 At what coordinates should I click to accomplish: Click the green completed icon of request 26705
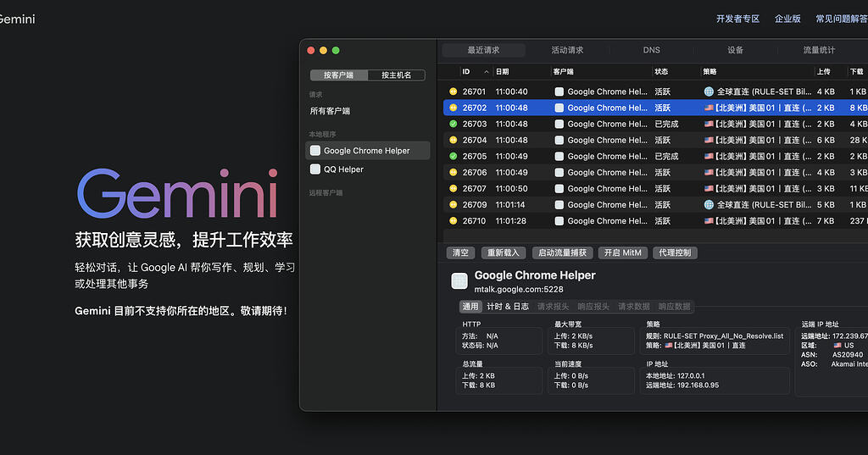click(x=453, y=156)
